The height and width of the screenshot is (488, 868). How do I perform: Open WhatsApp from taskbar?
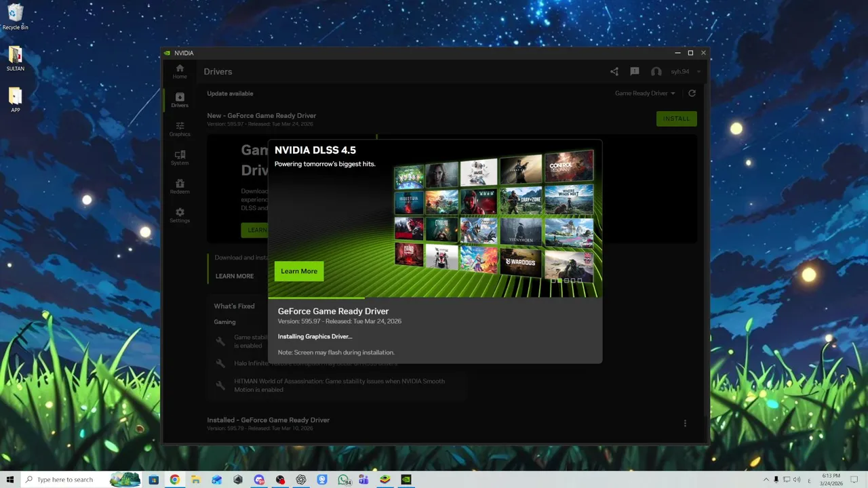(x=343, y=479)
